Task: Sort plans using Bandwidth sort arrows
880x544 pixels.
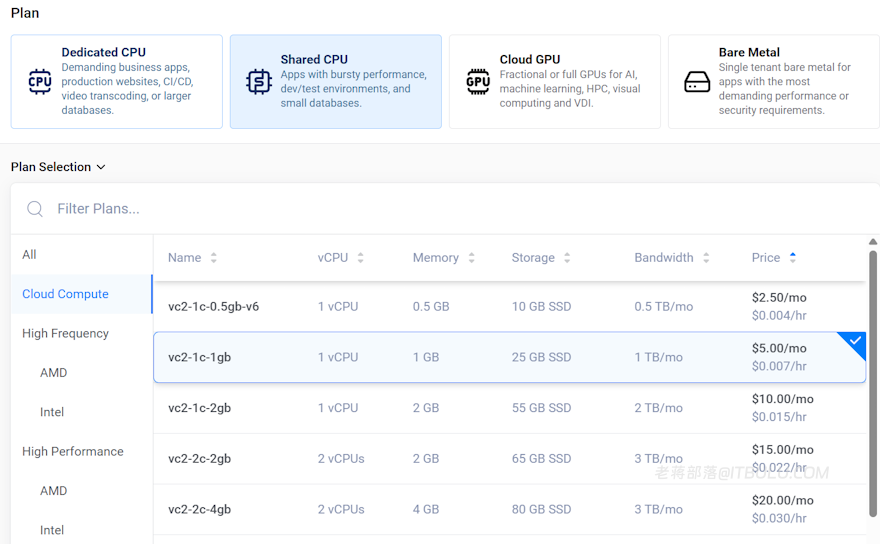Action: tap(706, 258)
